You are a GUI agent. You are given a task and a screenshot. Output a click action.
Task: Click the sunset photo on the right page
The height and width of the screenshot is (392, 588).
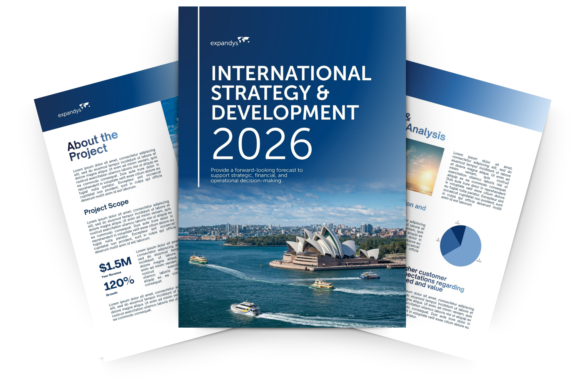click(x=425, y=167)
